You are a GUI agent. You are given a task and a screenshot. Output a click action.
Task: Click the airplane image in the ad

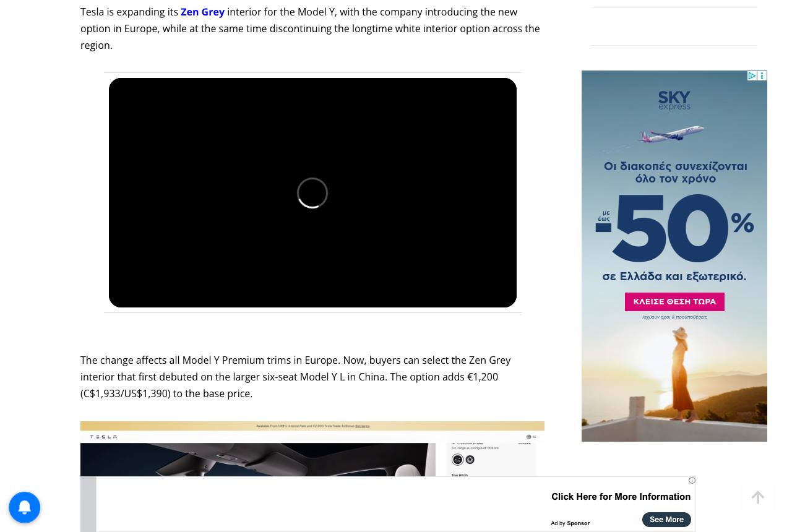(x=671, y=134)
